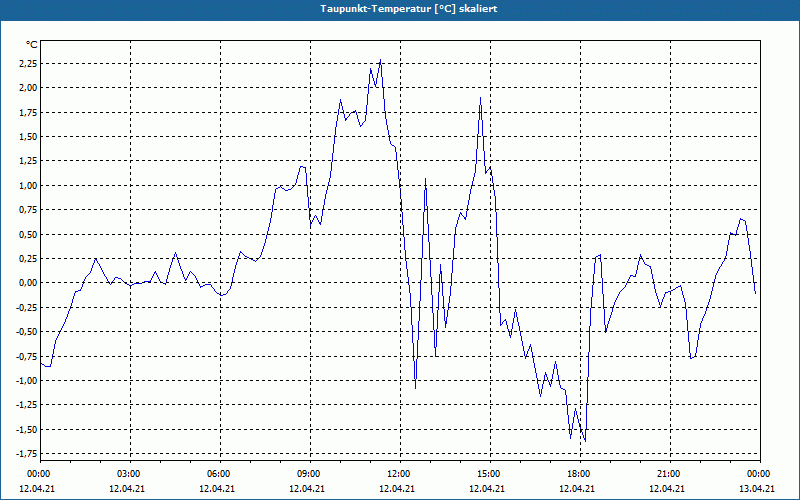Click the '-0,50' y-axis label
The image size is (800, 500).
(x=28, y=332)
